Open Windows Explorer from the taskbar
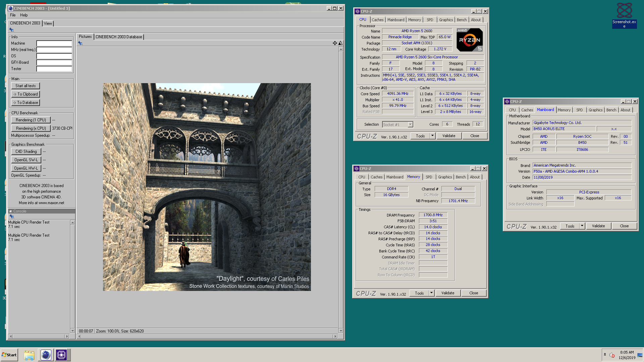Image resolution: width=644 pixels, height=362 pixels. click(x=29, y=355)
